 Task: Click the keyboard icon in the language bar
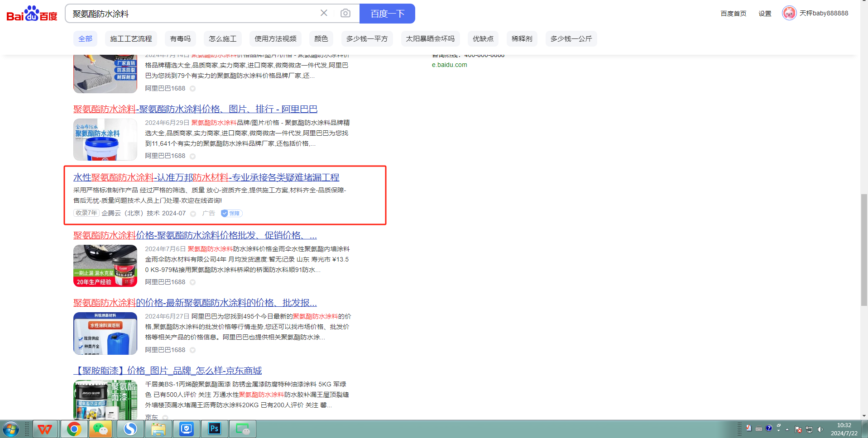759,428
